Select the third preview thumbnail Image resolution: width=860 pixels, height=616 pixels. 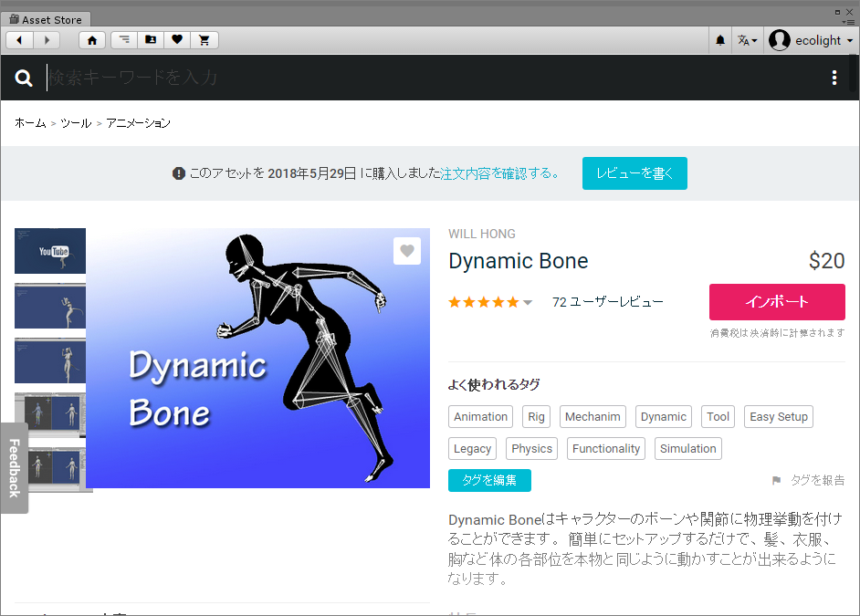50,360
